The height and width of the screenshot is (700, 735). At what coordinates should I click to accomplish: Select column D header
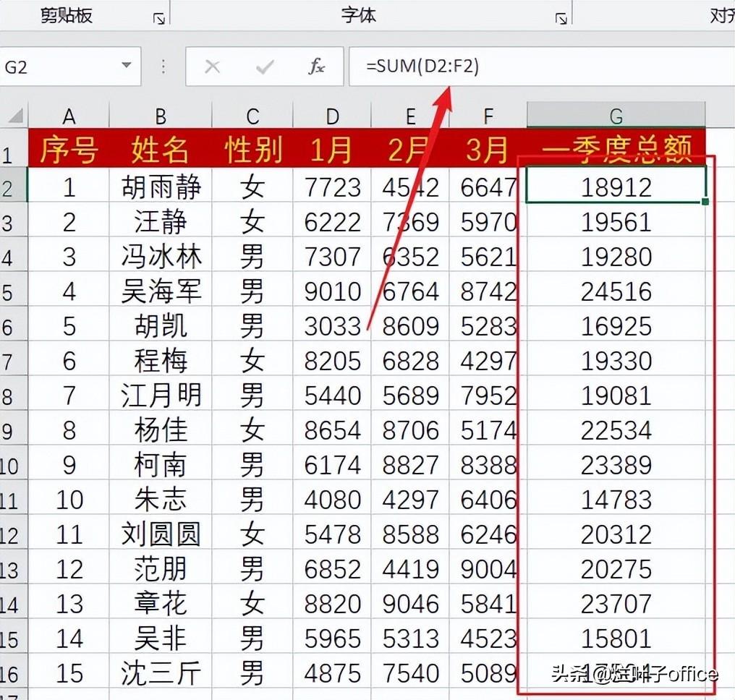click(x=332, y=115)
